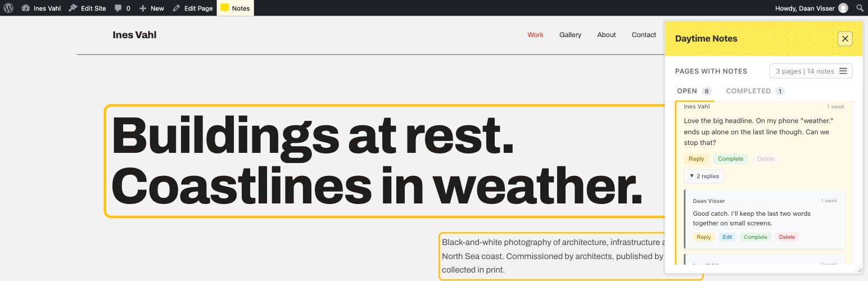The height and width of the screenshot is (281, 868).
Task: Open the Ines Vahl dashboard link
Action: 41,8
